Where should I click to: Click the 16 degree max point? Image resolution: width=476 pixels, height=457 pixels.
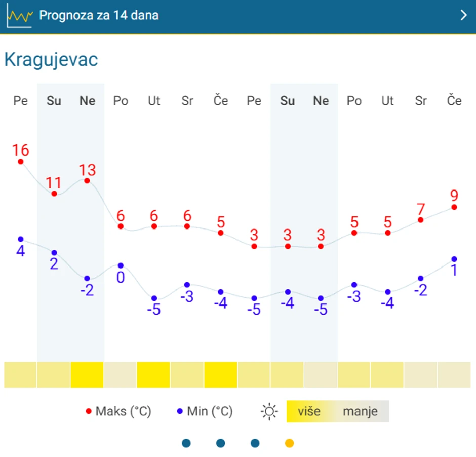pyautogui.click(x=21, y=162)
